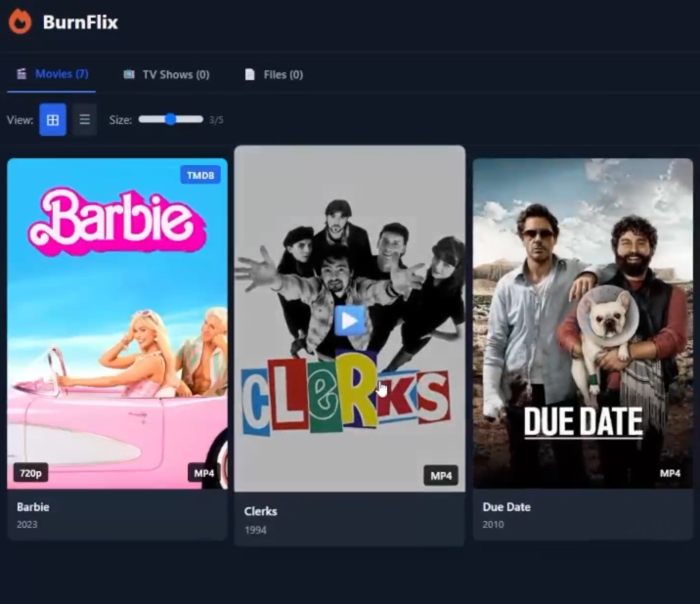Image resolution: width=700 pixels, height=604 pixels.
Task: Open the Movies (7) tab
Action: click(52, 74)
